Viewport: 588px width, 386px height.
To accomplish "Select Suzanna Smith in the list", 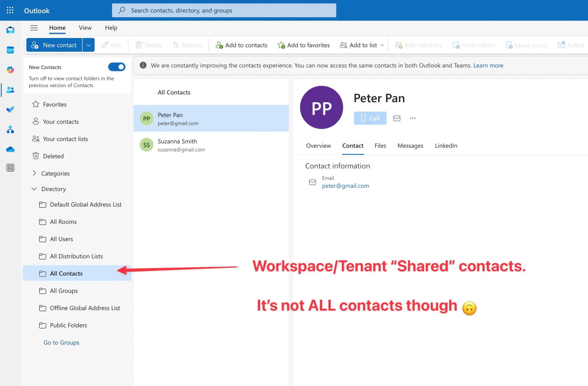I will [211, 145].
